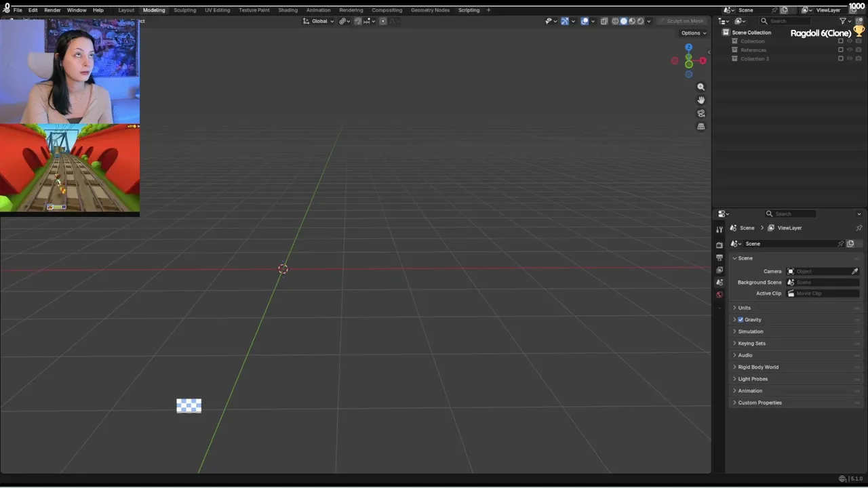Select solid viewport shading
Viewport: 868px width, 488px height.
(624, 21)
